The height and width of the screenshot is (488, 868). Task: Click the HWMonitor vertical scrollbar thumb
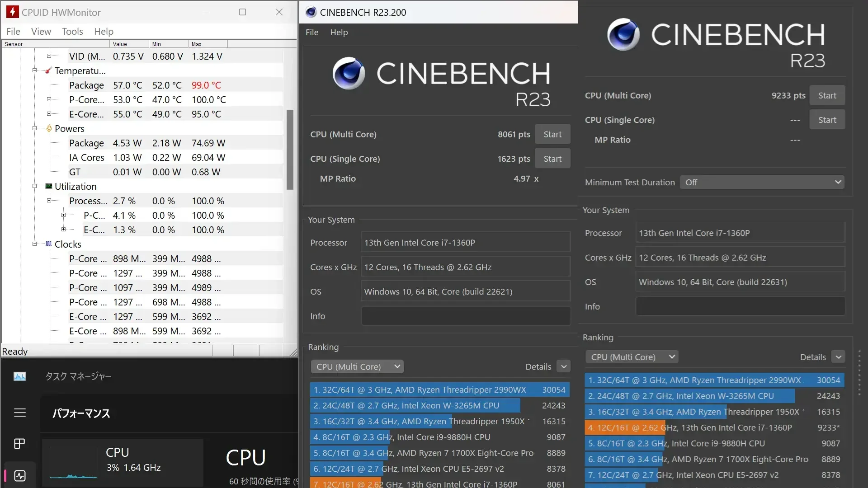click(x=290, y=149)
